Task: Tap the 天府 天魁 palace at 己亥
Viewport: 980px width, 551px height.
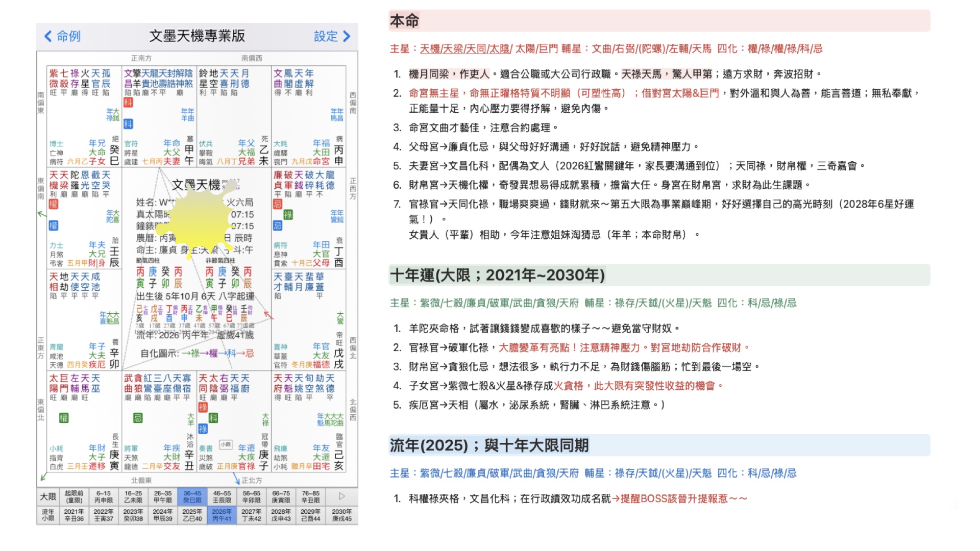Action: [x=308, y=421]
